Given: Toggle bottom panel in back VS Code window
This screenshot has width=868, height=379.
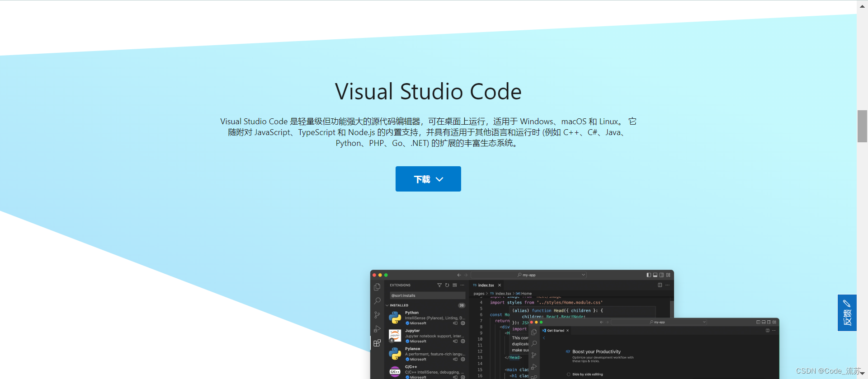Looking at the screenshot, I should click(x=655, y=275).
